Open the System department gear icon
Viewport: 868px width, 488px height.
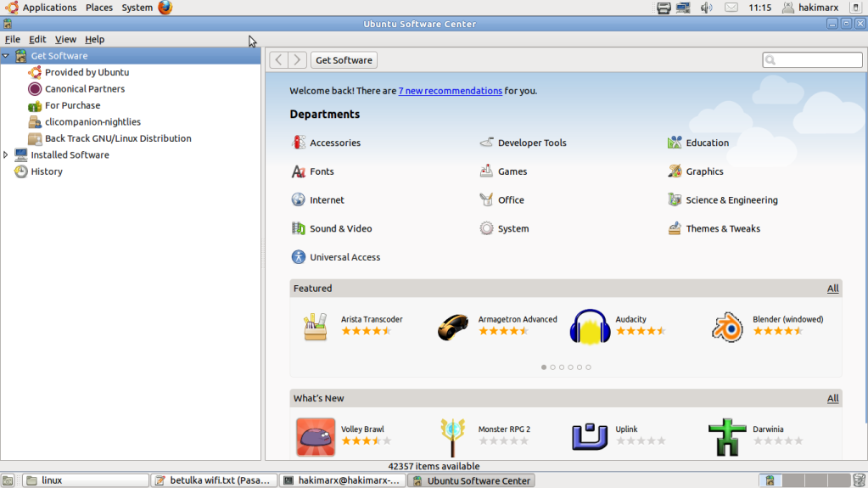(486, 228)
